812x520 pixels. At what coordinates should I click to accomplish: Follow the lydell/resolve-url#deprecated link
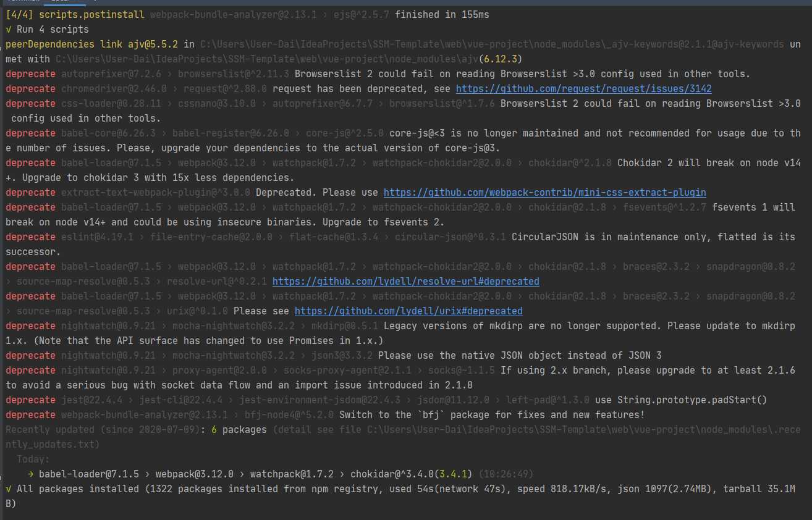click(x=406, y=282)
